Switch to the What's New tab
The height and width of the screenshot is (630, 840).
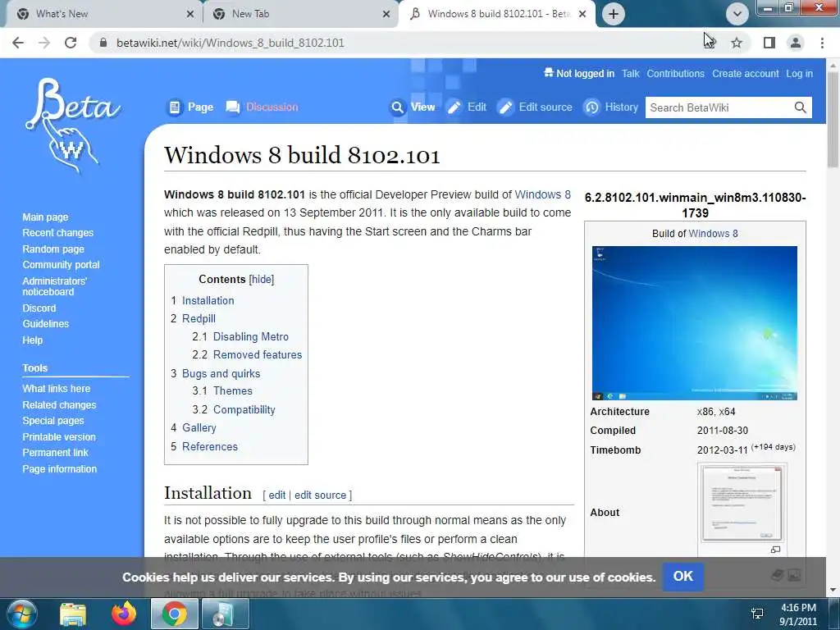[x=102, y=14]
